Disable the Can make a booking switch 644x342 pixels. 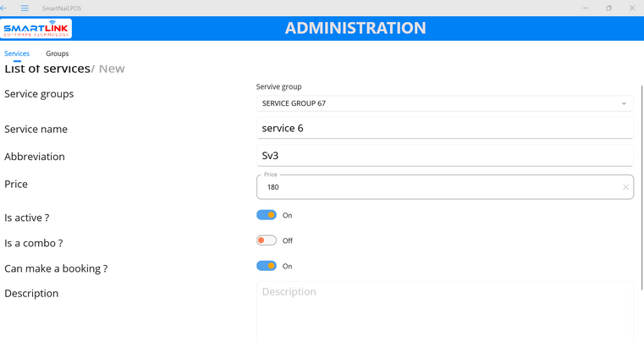pyautogui.click(x=267, y=266)
